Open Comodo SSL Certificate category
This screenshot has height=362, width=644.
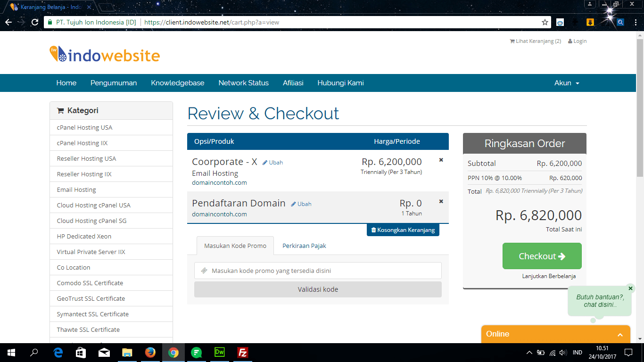111,283
